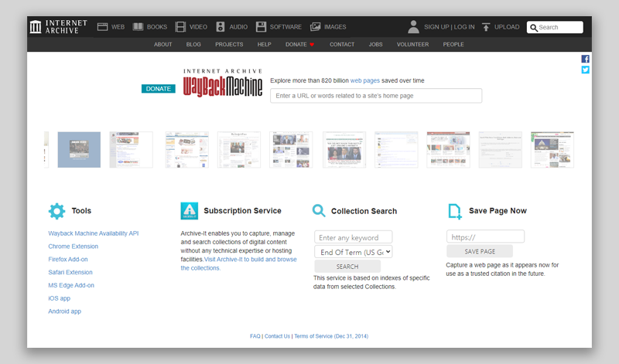Open the Firefox Add-on link

coord(68,260)
